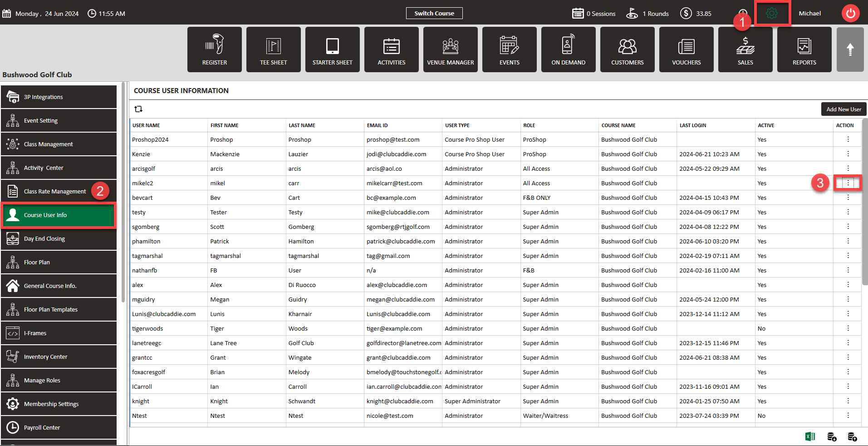
Task: Open action menu for Ntest user
Action: click(x=848, y=416)
